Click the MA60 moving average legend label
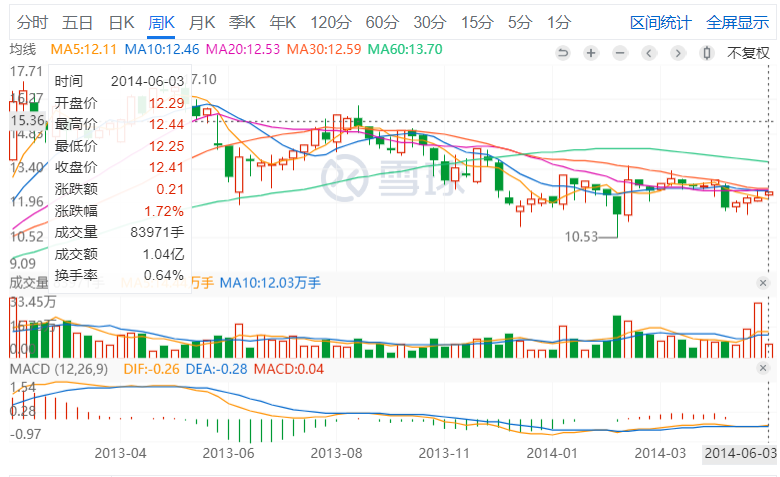 click(405, 48)
